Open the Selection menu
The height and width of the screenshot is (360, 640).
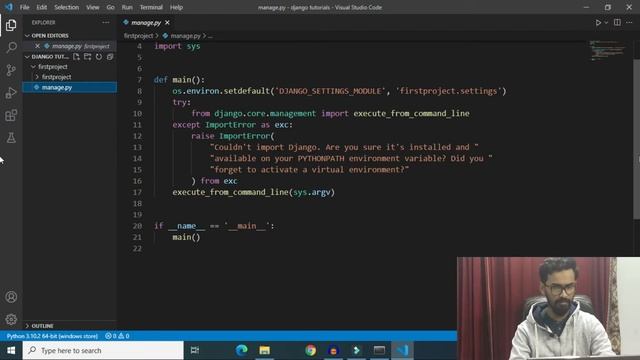click(67, 7)
